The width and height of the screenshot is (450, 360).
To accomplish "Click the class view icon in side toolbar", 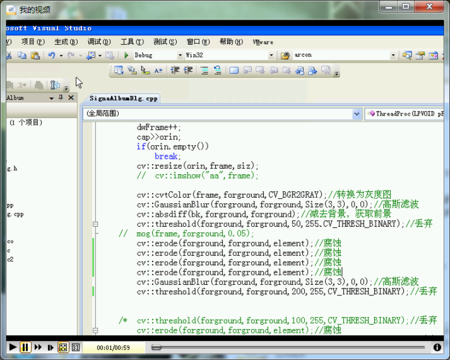I will [55, 85].
